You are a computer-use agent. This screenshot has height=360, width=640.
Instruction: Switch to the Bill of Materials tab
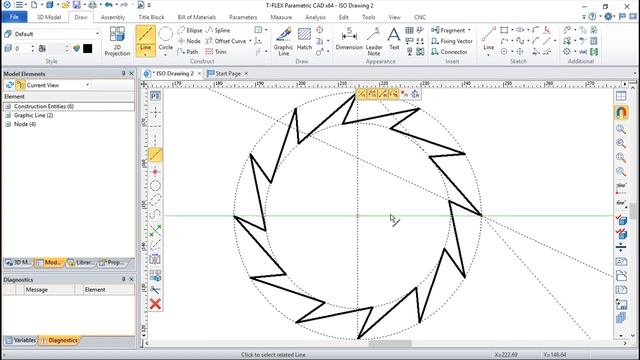point(196,17)
